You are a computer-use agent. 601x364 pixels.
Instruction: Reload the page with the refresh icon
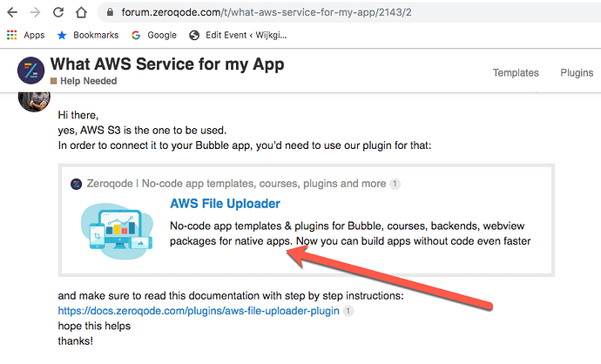click(x=58, y=13)
